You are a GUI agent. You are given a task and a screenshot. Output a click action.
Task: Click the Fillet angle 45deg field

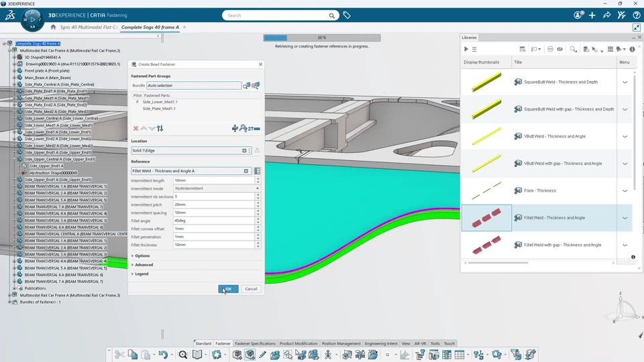(x=213, y=221)
